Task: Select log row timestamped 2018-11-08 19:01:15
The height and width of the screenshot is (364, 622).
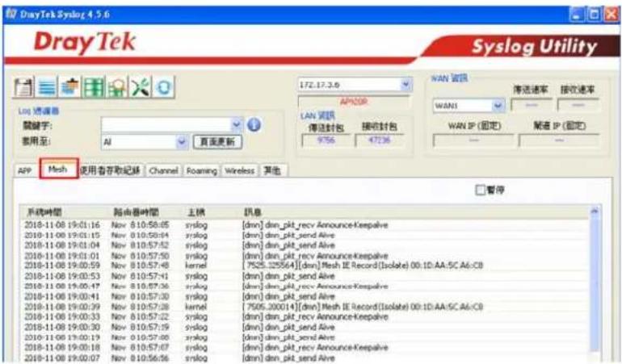Action: (305, 235)
